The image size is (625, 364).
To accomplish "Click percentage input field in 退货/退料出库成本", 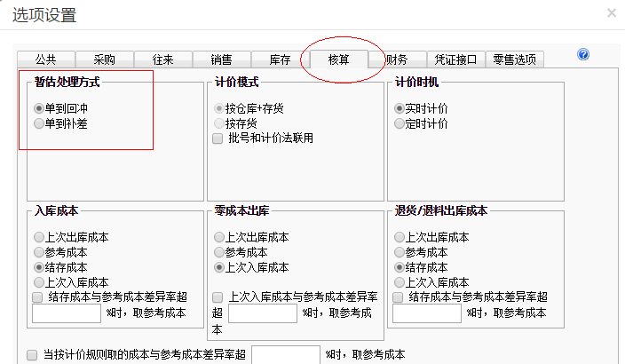I will tap(426, 313).
